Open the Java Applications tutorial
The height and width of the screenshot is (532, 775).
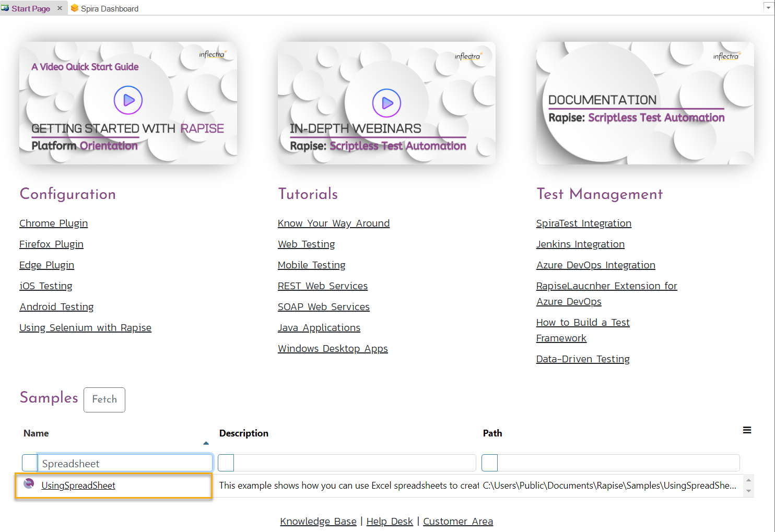(319, 328)
